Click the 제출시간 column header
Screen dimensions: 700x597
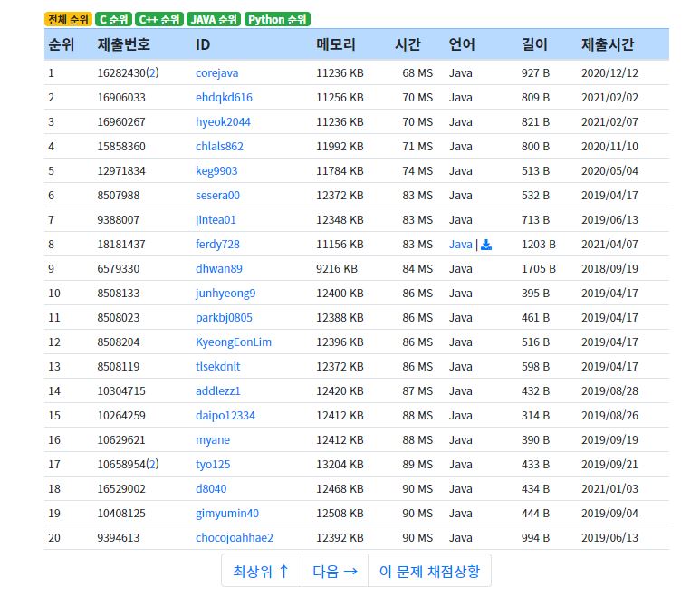coord(608,44)
